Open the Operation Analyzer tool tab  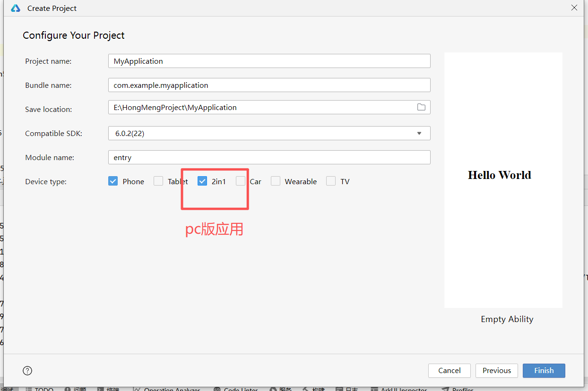click(167, 389)
